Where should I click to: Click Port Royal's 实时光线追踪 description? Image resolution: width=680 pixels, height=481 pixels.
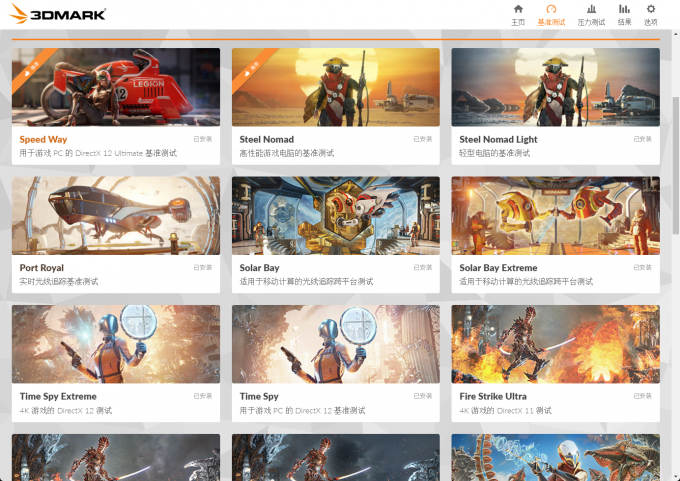[x=59, y=281]
